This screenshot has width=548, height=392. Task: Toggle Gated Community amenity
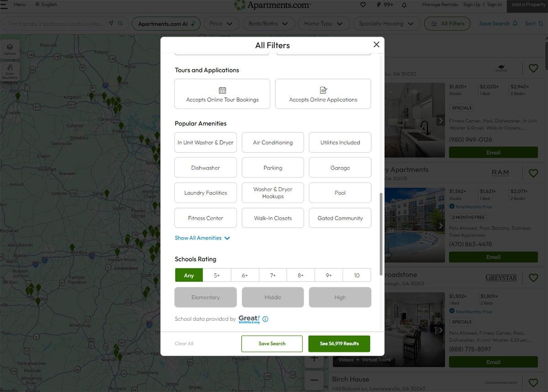click(340, 218)
